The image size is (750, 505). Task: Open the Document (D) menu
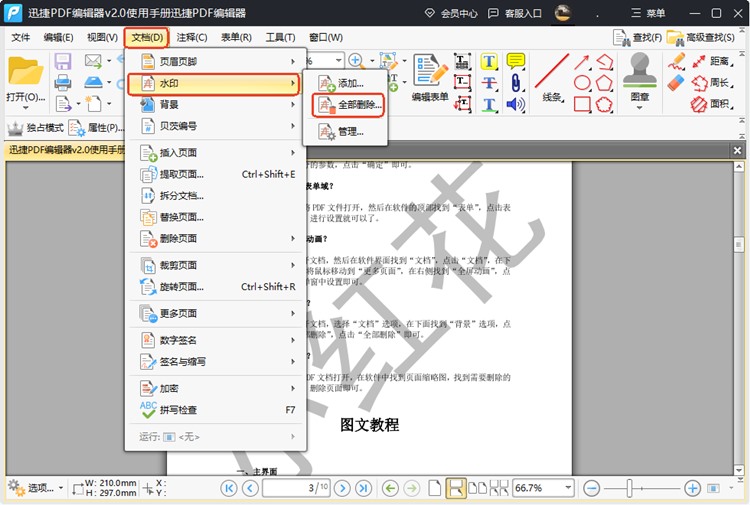(x=147, y=37)
